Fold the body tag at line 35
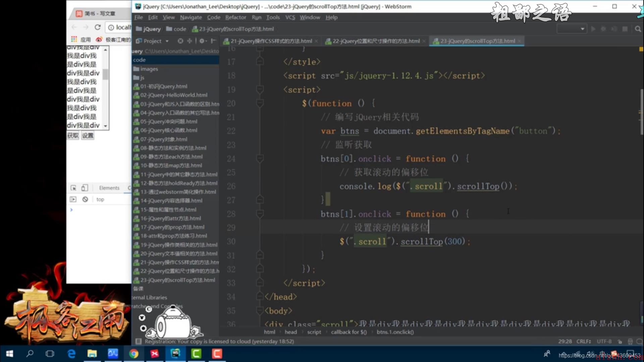The height and width of the screenshot is (362, 644). point(260,311)
